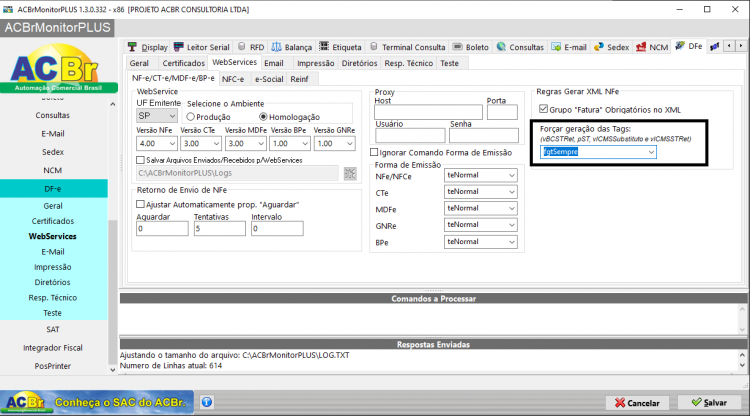Image resolution: width=750 pixels, height=416 pixels.
Task: Click the Cancelar button
Action: (x=637, y=403)
